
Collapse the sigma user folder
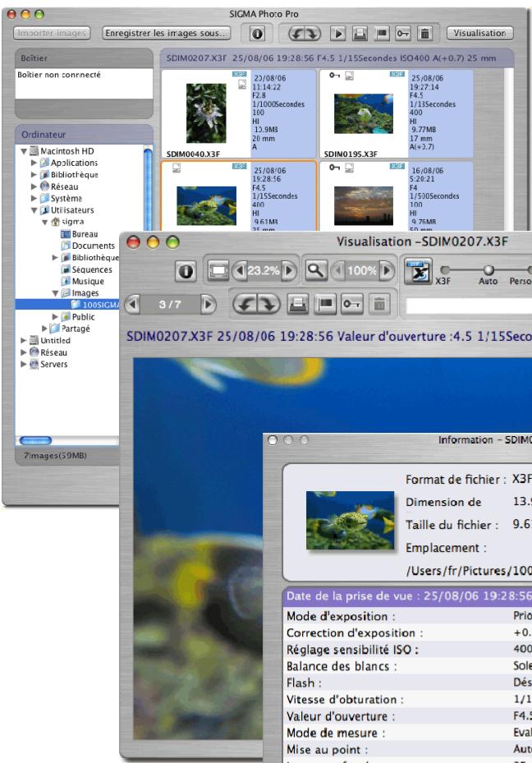(44, 222)
